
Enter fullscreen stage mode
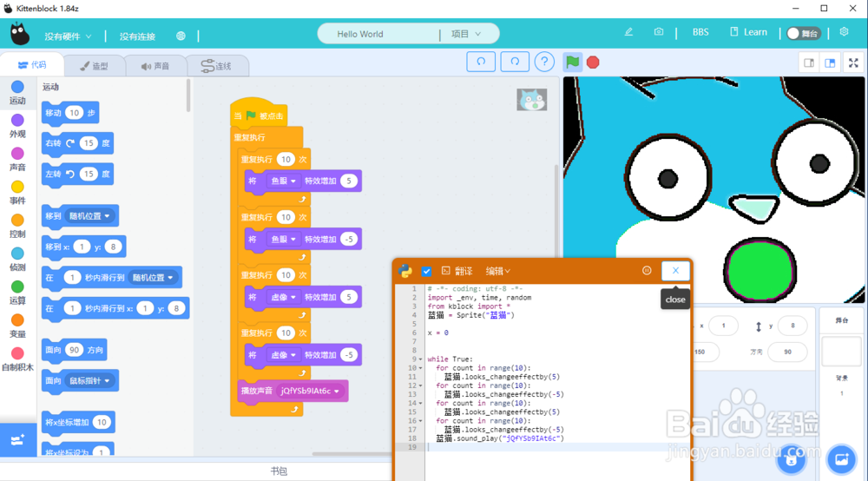point(853,63)
